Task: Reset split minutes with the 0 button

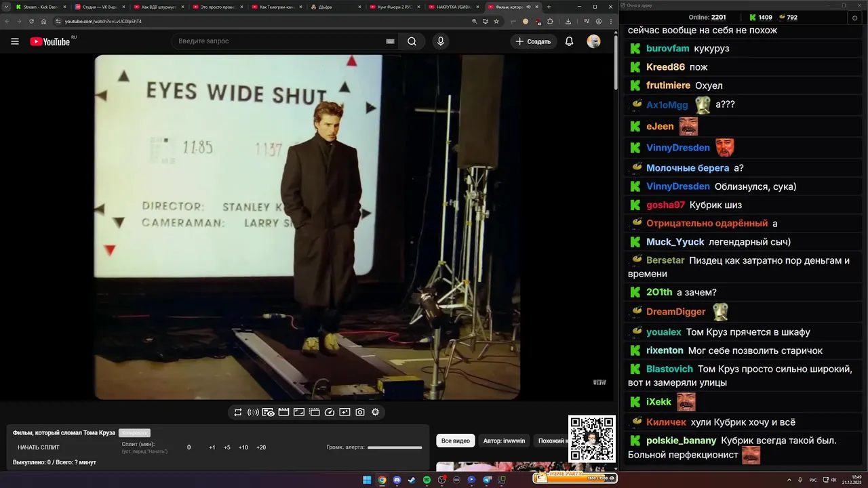Action: 189,447
